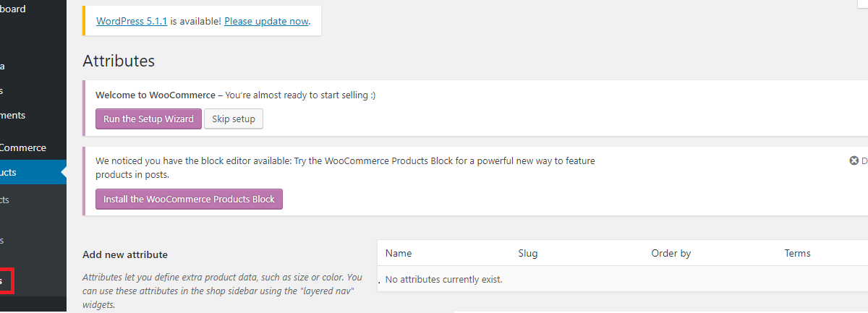Click the Add new attribute heading

[x=125, y=254]
